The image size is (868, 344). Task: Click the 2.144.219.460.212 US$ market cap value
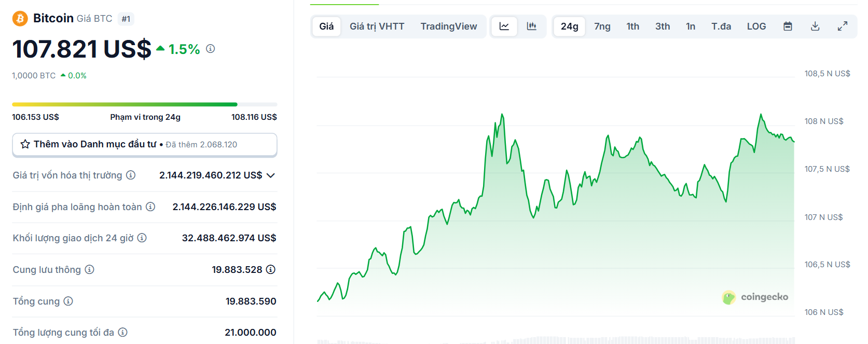click(211, 175)
